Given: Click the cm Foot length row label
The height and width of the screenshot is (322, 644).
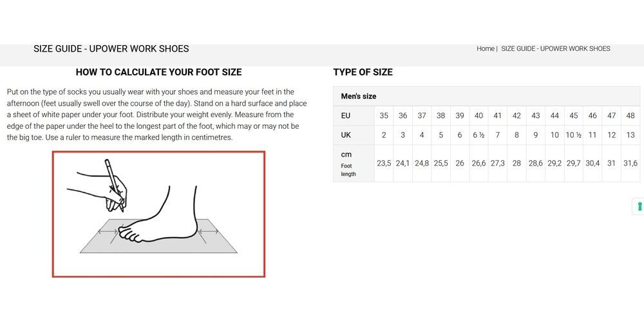Looking at the screenshot, I should click(x=348, y=164).
